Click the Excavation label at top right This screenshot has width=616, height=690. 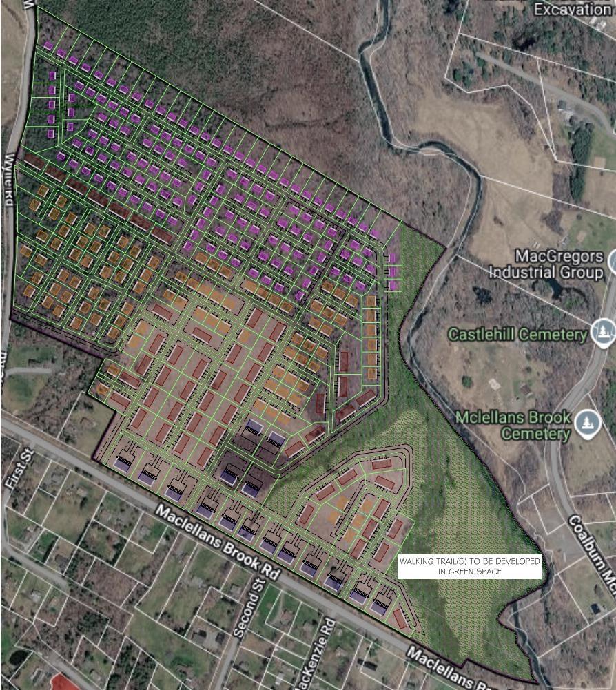[x=573, y=9]
